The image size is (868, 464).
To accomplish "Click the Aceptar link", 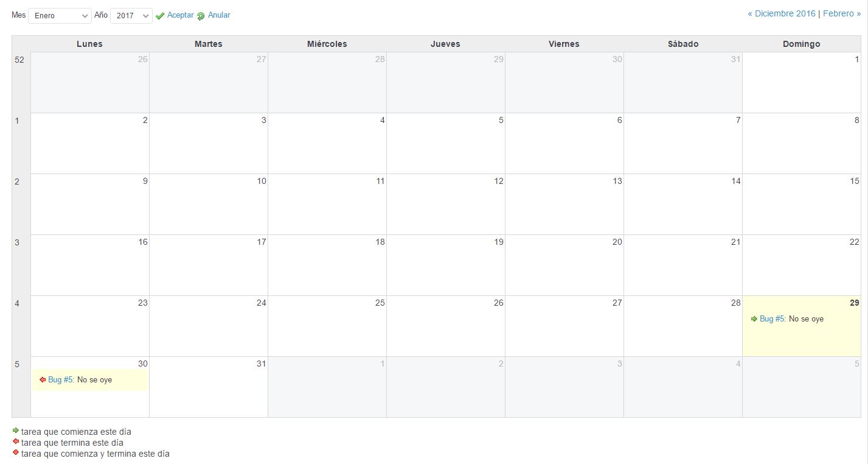I will coord(180,15).
